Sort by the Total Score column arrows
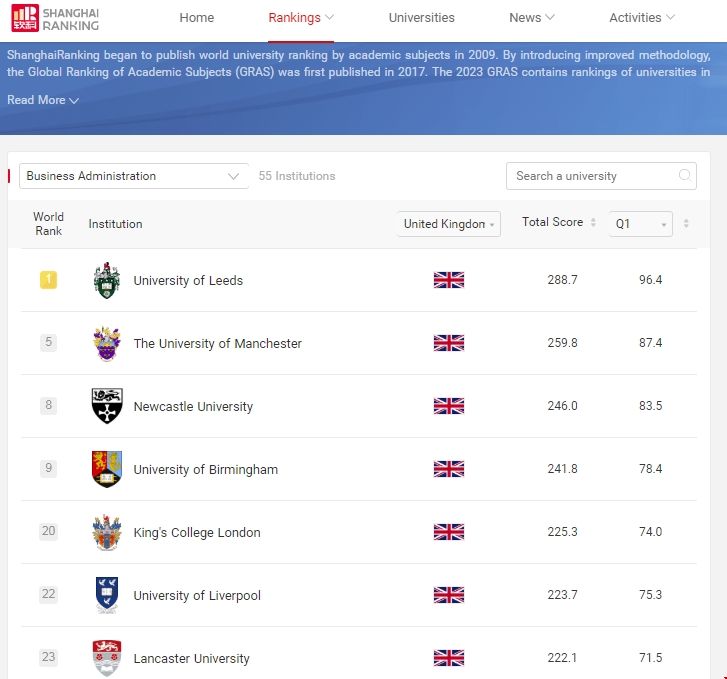The width and height of the screenshot is (727, 679). [593, 223]
